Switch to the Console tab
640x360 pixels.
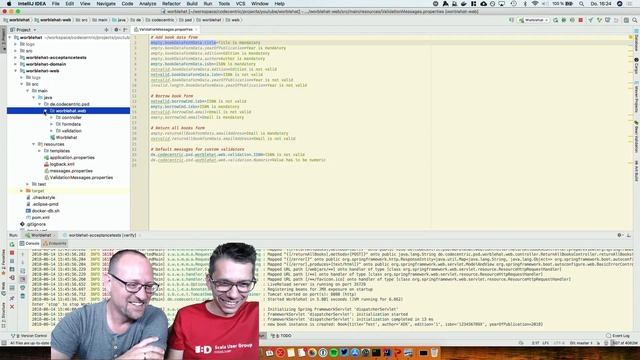click(30, 244)
